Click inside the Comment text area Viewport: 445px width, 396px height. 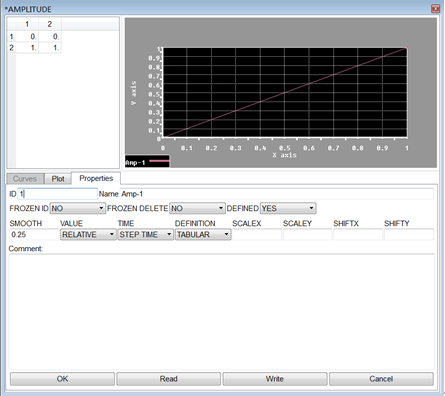[221, 312]
